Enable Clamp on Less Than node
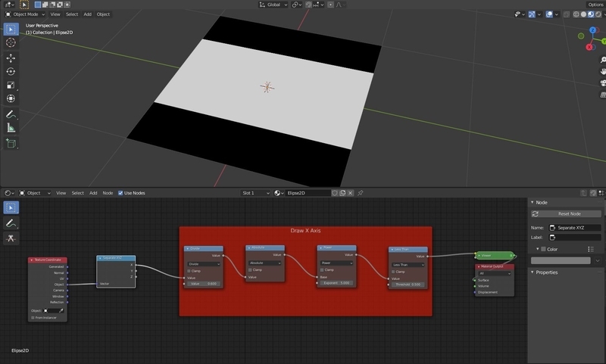The image size is (606, 364). coord(393,272)
